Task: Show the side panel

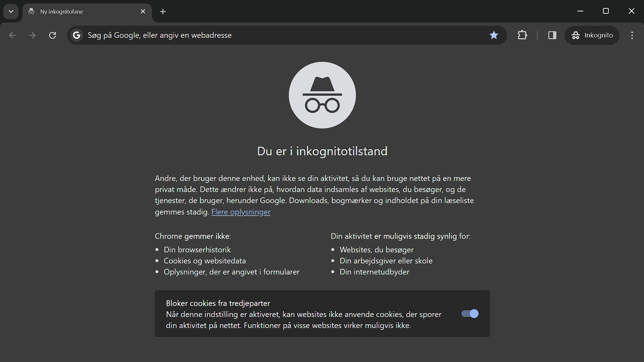Action: pyautogui.click(x=552, y=35)
